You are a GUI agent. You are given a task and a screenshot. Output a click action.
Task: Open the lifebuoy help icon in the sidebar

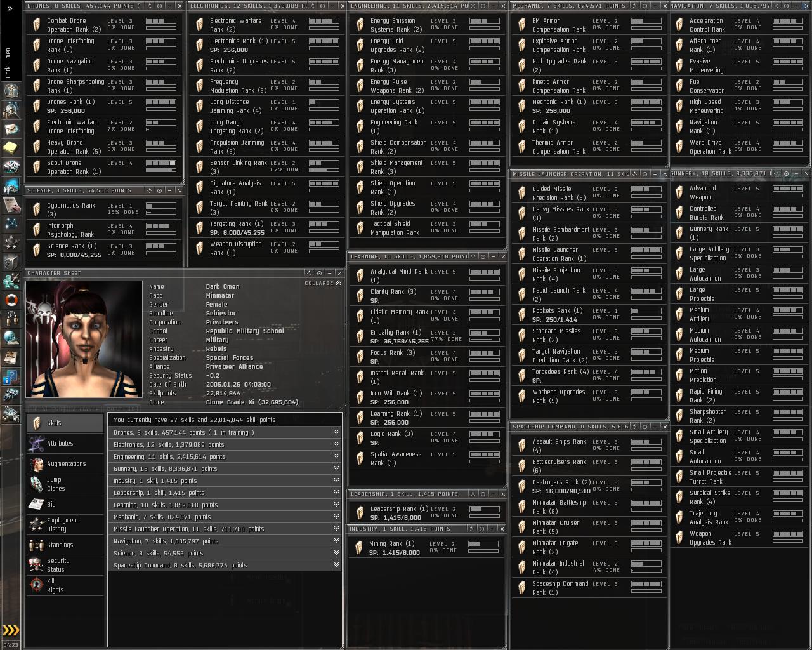[11, 300]
